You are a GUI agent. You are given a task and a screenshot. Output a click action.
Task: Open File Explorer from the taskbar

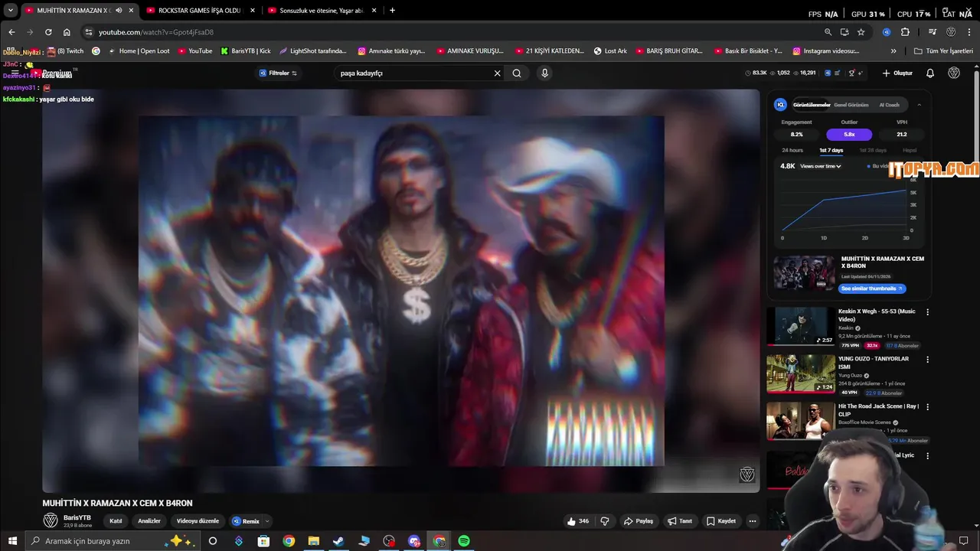[314, 541]
